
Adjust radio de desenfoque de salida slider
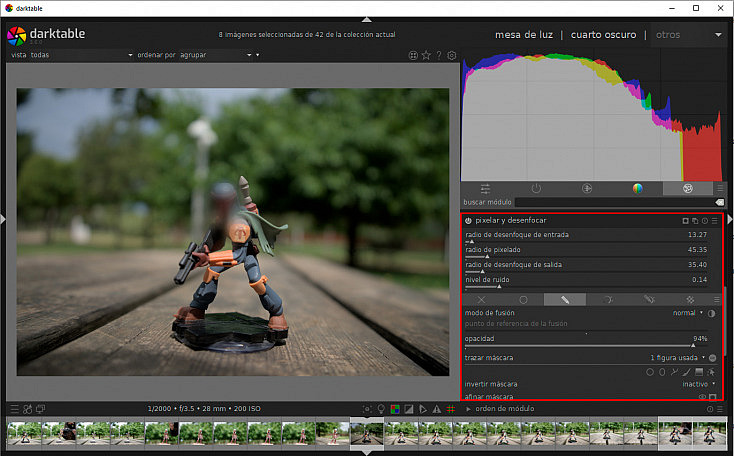coord(586,266)
